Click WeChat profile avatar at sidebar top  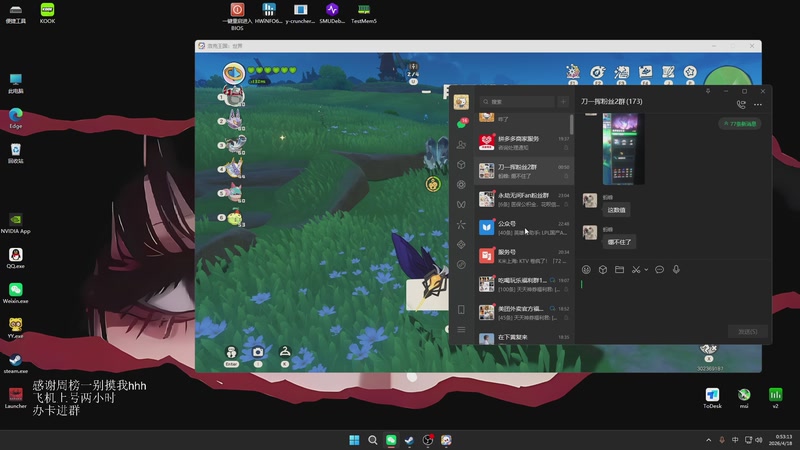click(461, 102)
